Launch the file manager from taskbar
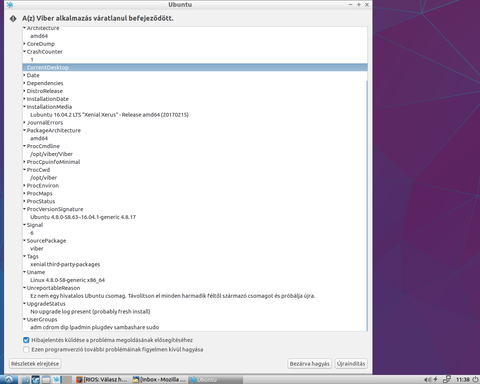This screenshot has width=480, height=384. (x=26, y=379)
